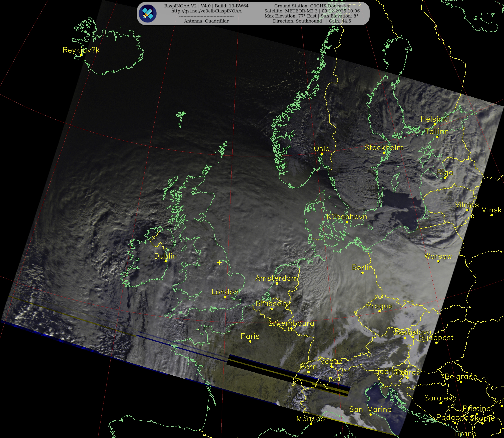Click the London city marker dot
The width and height of the screenshot is (504, 438).
225,297
